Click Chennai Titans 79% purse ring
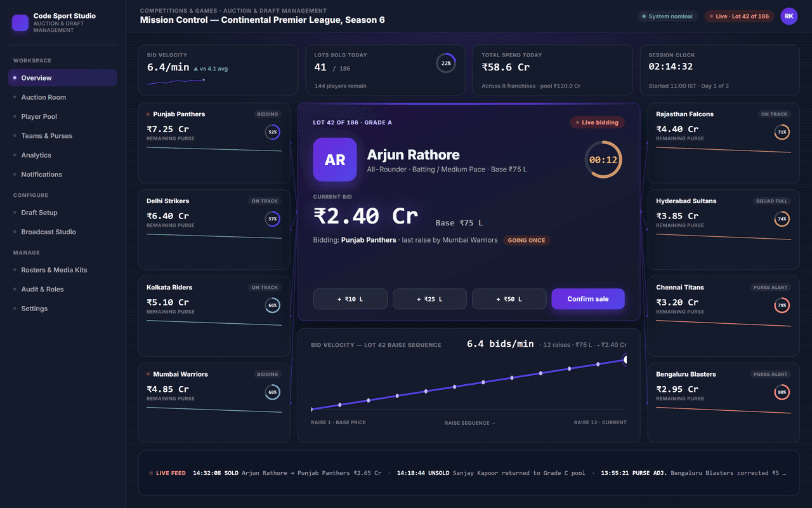The height and width of the screenshot is (508, 812). click(782, 305)
